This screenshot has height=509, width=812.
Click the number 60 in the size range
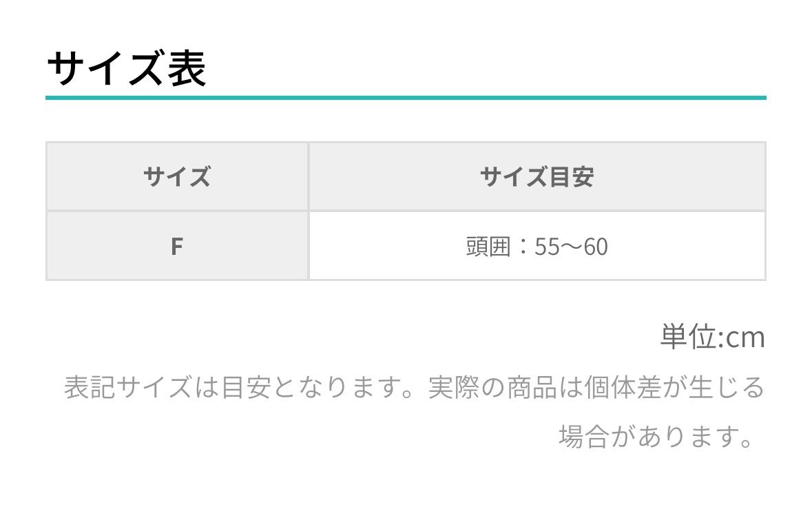tap(595, 247)
